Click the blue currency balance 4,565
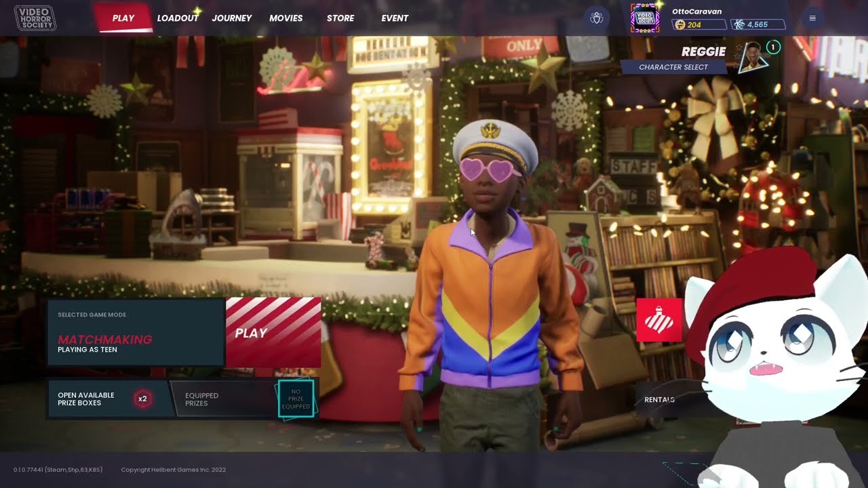Image resolution: width=868 pixels, height=488 pixels. click(758, 24)
